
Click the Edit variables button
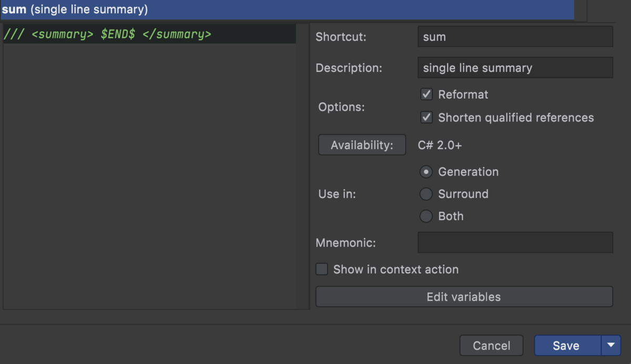click(x=464, y=297)
